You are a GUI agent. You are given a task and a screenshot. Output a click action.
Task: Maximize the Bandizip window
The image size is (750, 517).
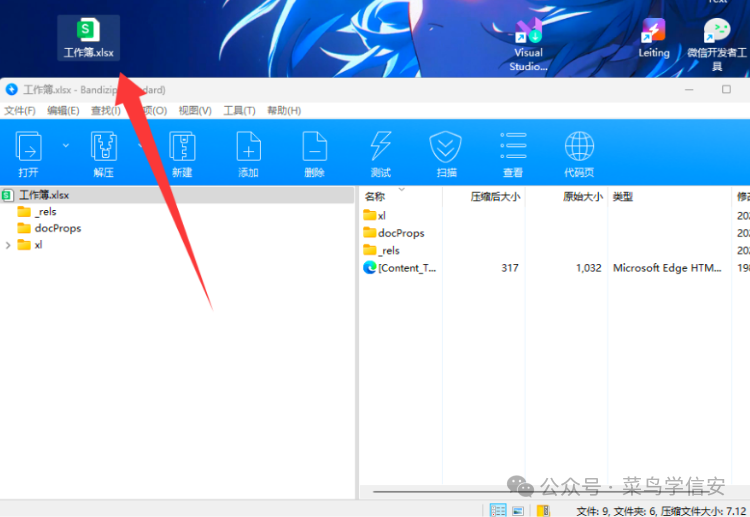coord(726,89)
